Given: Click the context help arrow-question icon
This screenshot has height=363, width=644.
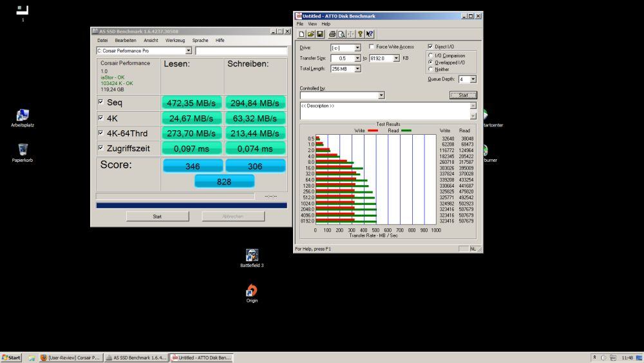Looking at the screenshot, I should click(370, 34).
